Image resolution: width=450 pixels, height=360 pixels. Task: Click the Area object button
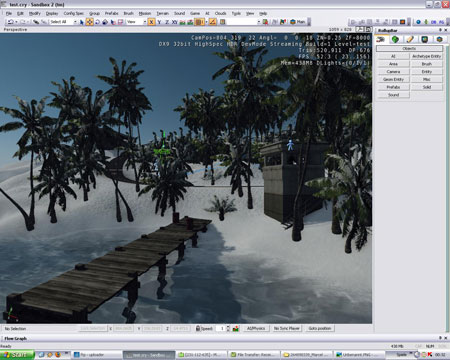point(393,64)
